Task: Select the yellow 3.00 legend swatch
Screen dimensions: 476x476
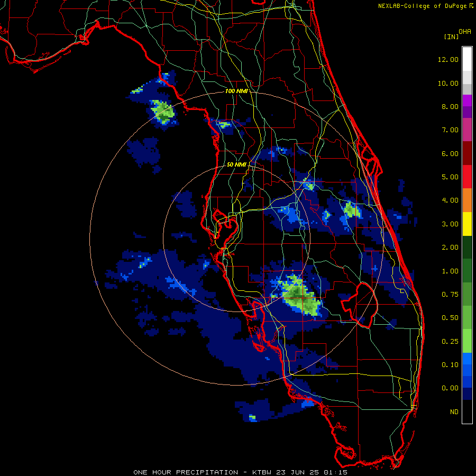Action: (467, 224)
